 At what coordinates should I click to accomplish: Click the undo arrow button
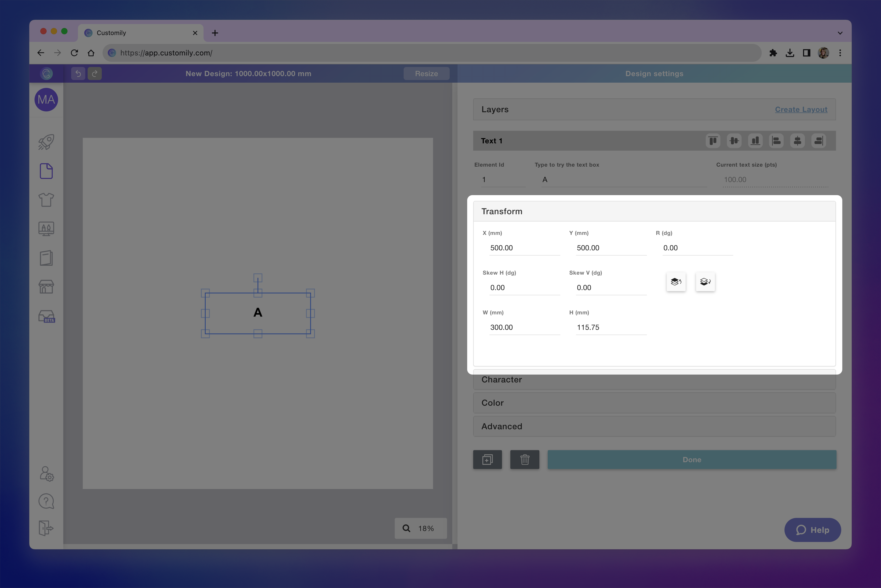(78, 73)
